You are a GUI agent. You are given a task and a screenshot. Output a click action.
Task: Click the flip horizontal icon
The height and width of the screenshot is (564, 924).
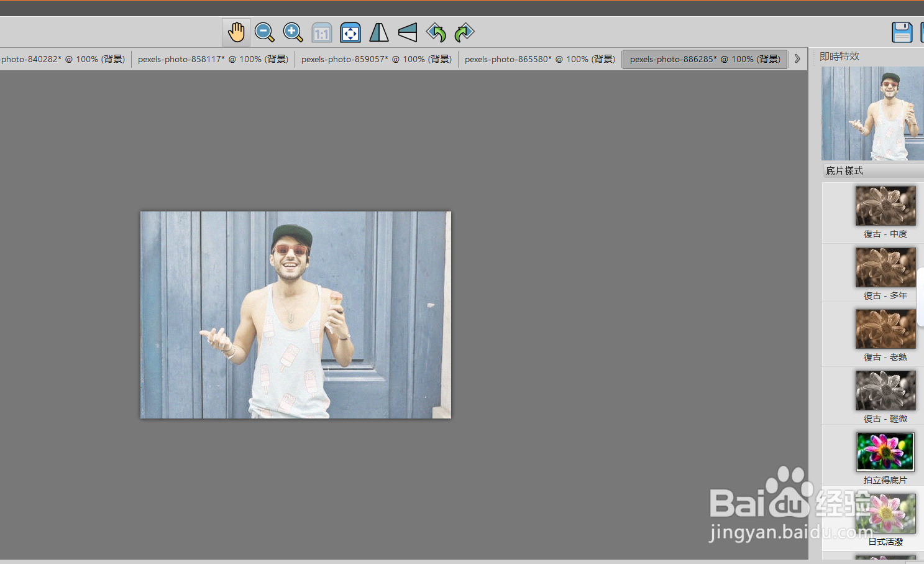[379, 32]
